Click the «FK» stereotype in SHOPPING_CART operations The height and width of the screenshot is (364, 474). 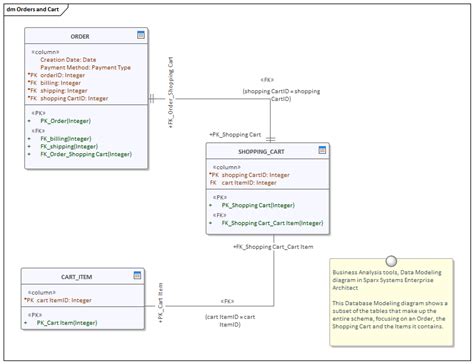pyautogui.click(x=219, y=215)
